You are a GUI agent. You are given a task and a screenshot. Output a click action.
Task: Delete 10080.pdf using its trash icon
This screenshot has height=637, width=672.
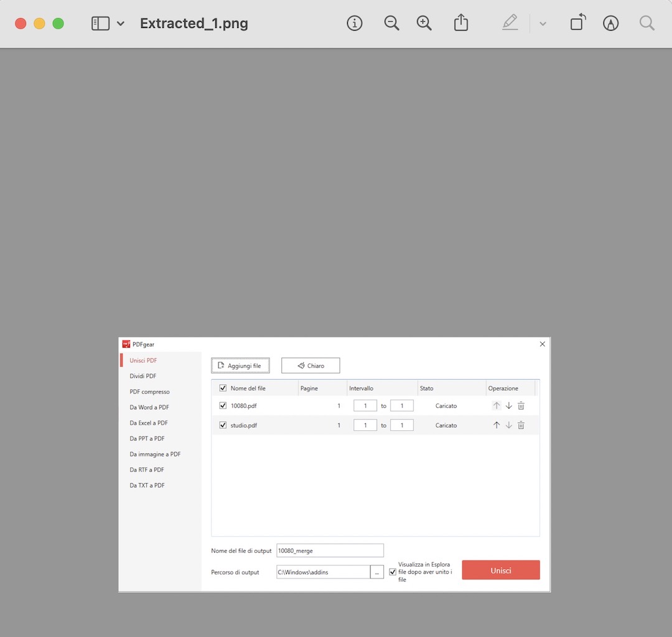tap(521, 406)
